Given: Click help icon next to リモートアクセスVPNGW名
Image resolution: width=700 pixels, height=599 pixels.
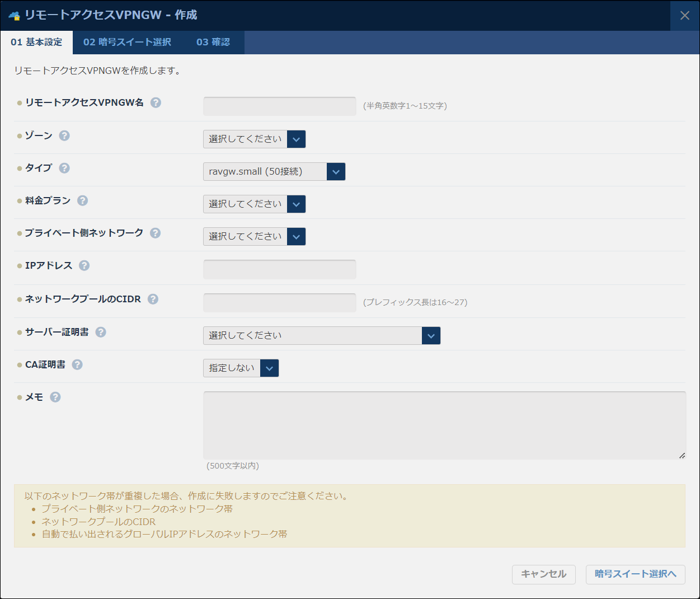Looking at the screenshot, I should click(x=156, y=102).
